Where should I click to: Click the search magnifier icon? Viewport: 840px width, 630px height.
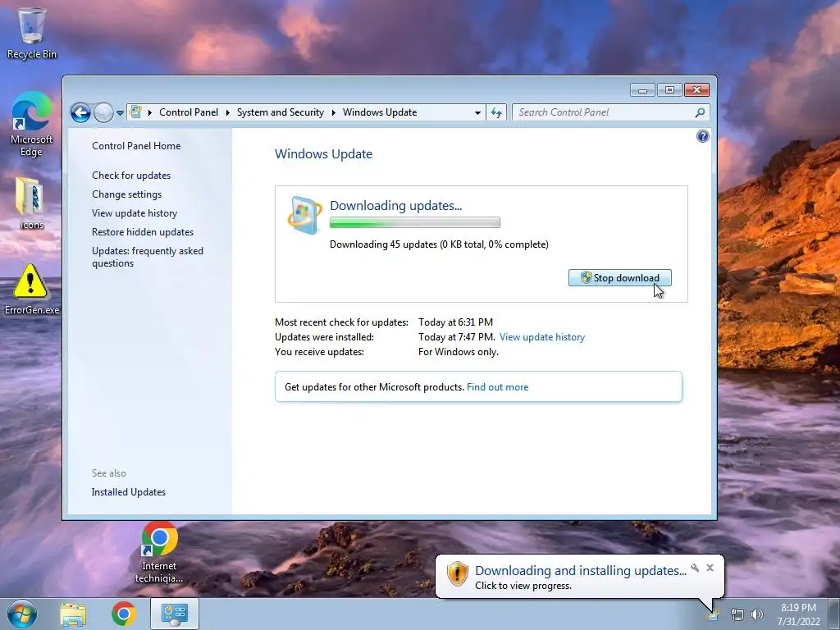[700, 112]
